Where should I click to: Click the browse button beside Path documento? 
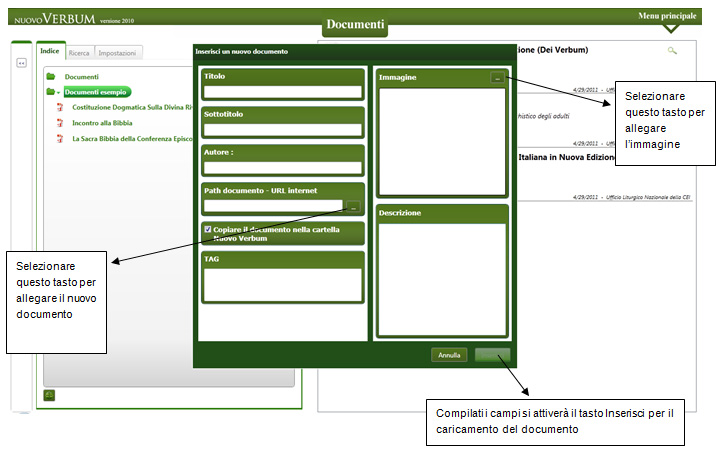[354, 206]
